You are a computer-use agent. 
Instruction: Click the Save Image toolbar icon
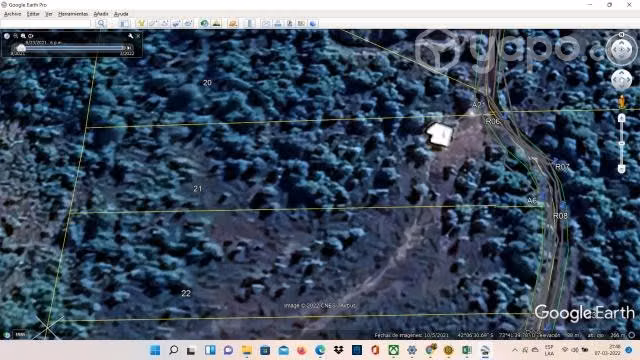[290, 23]
